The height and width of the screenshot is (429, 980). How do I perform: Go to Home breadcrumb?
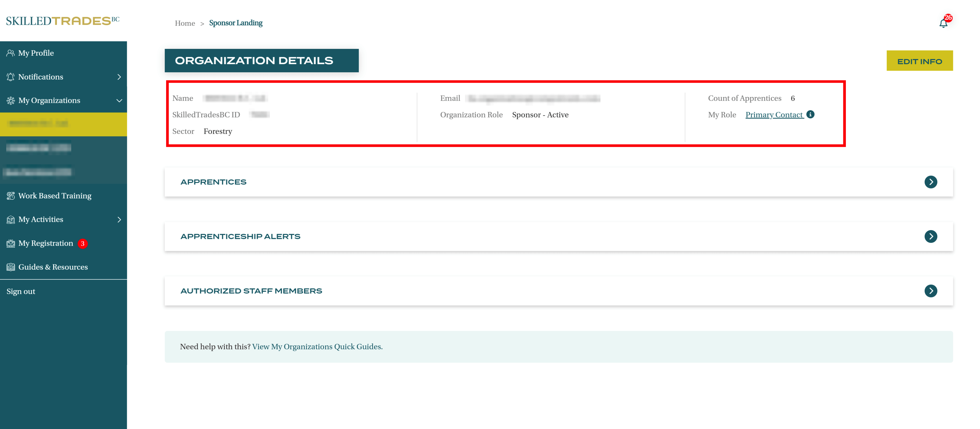(185, 23)
